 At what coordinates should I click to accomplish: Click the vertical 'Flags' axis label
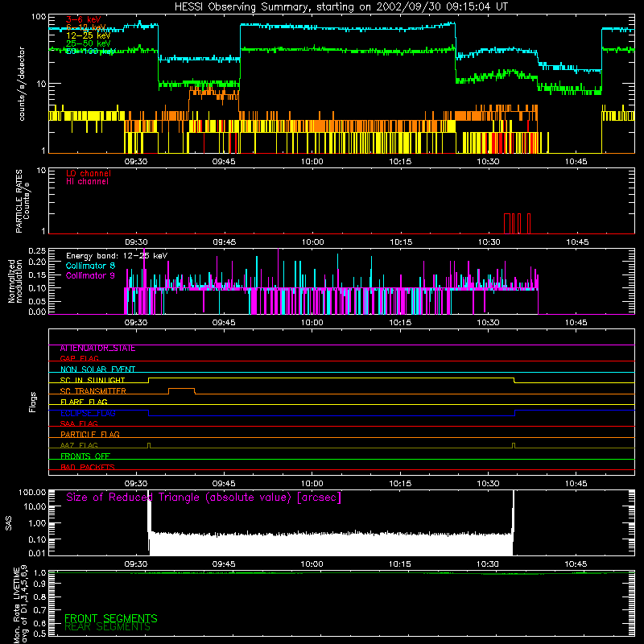pos(33,402)
